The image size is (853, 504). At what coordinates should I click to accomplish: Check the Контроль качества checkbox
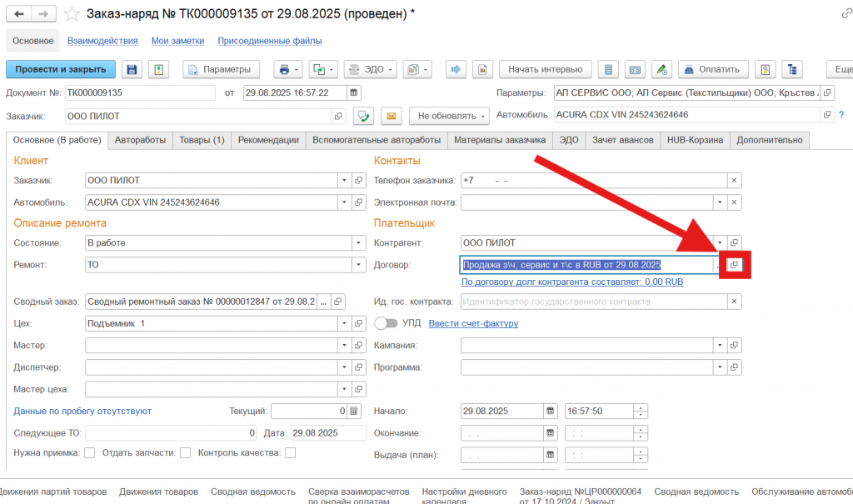(290, 453)
